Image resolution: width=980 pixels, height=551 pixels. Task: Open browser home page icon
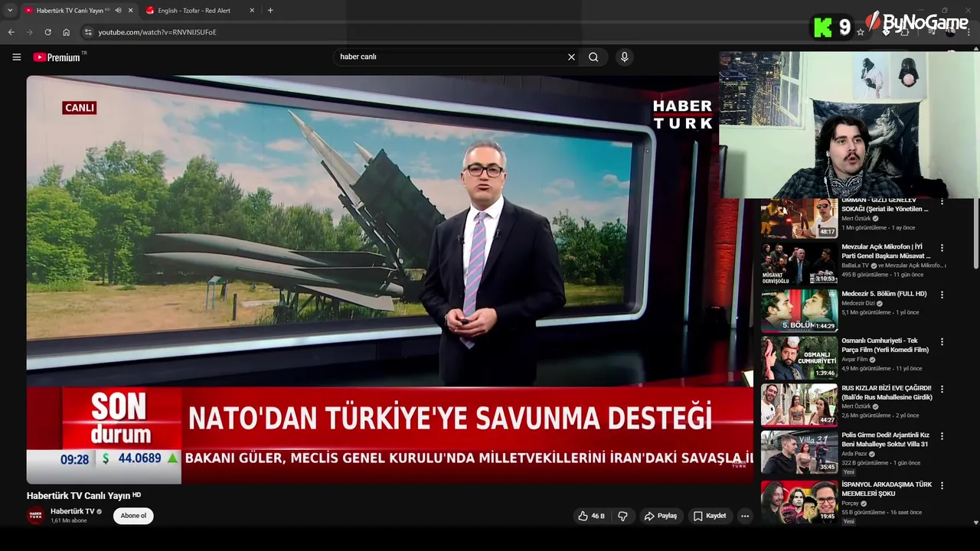coord(66,32)
